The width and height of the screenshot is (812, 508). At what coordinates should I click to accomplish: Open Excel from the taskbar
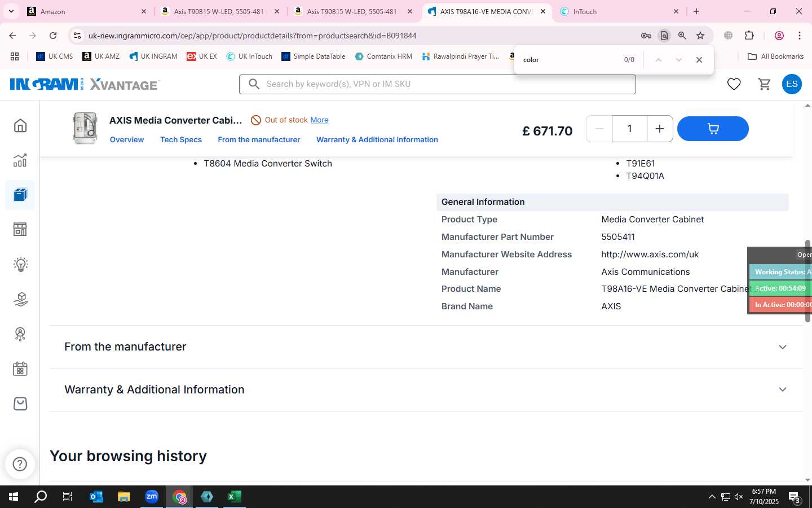coord(235,497)
